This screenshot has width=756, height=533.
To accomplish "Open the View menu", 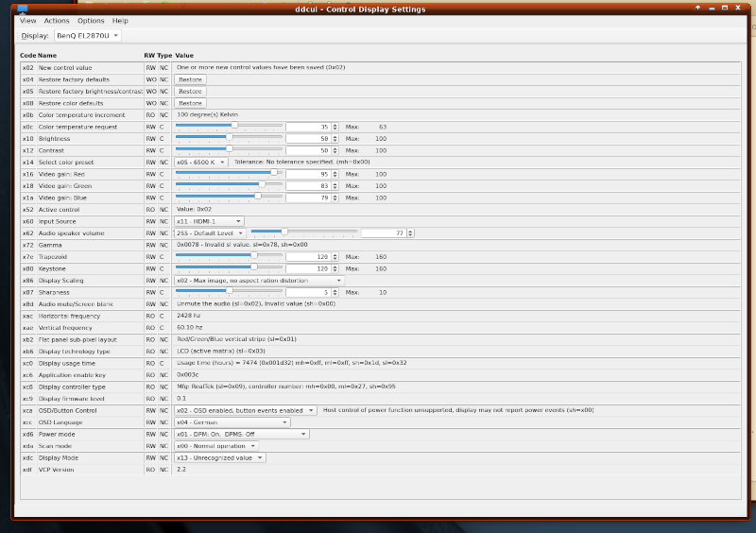I will (28, 20).
